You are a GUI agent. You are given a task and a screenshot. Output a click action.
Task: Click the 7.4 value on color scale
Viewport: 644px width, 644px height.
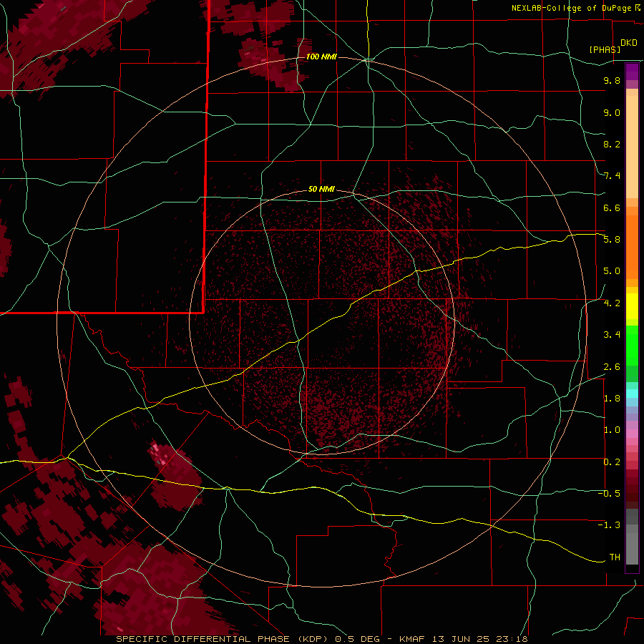pos(612,176)
